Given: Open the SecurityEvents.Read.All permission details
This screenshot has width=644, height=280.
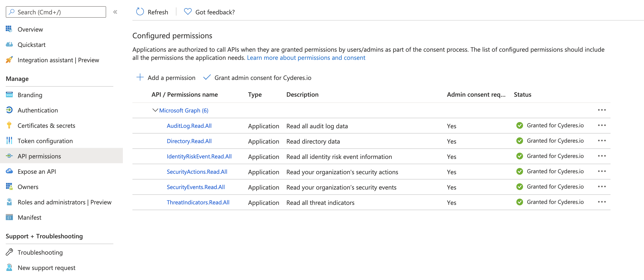Looking at the screenshot, I should [x=196, y=187].
